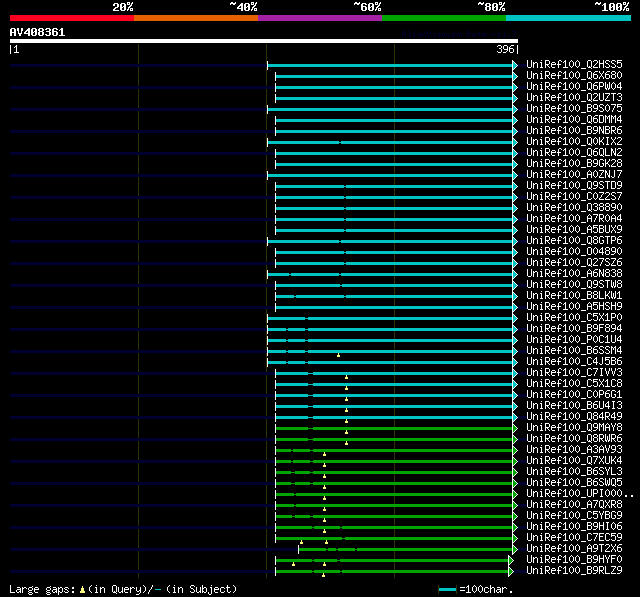Select the UniRef100_B6SWQ5 label

point(574,483)
